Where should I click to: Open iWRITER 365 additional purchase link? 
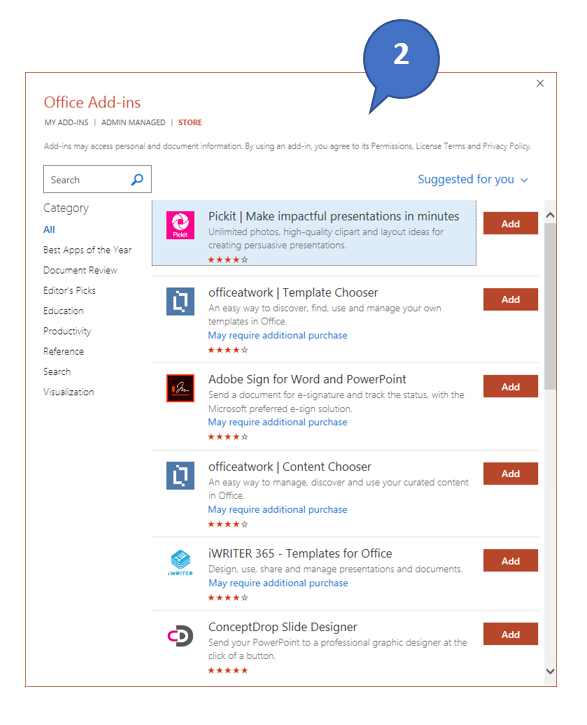click(x=278, y=583)
